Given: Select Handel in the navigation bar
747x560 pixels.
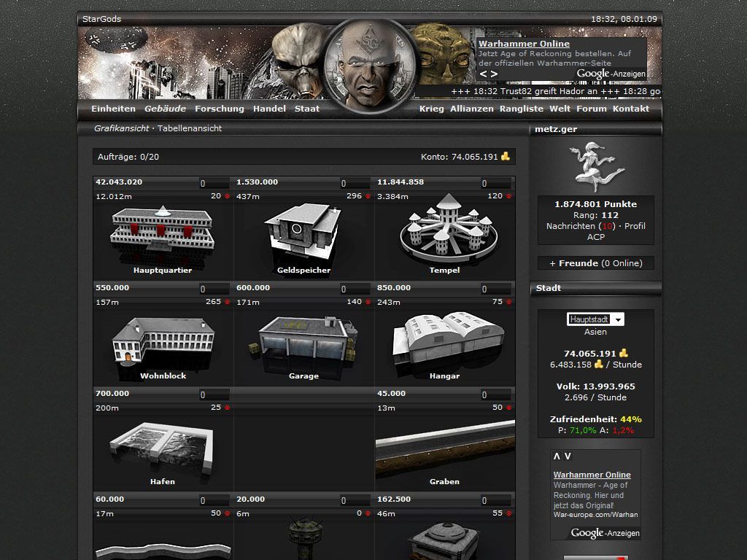Looking at the screenshot, I should pos(269,109).
